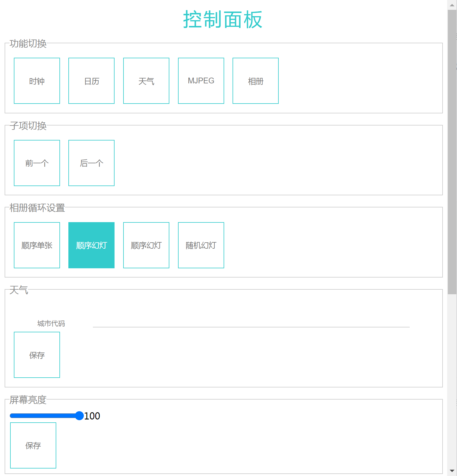Activate the MJPEG function tile
The width and height of the screenshot is (457, 476).
[x=201, y=81]
